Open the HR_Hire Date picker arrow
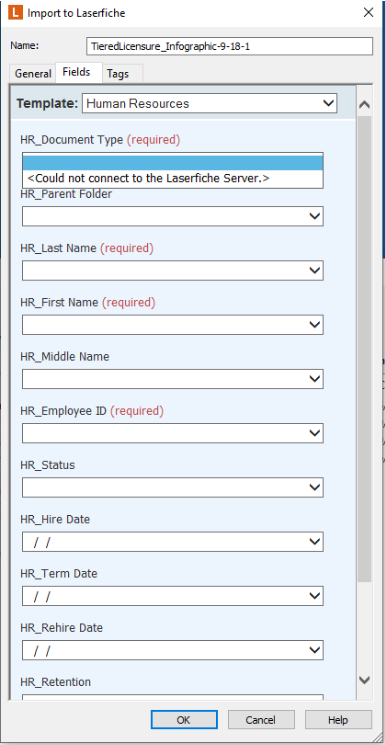 click(x=314, y=541)
